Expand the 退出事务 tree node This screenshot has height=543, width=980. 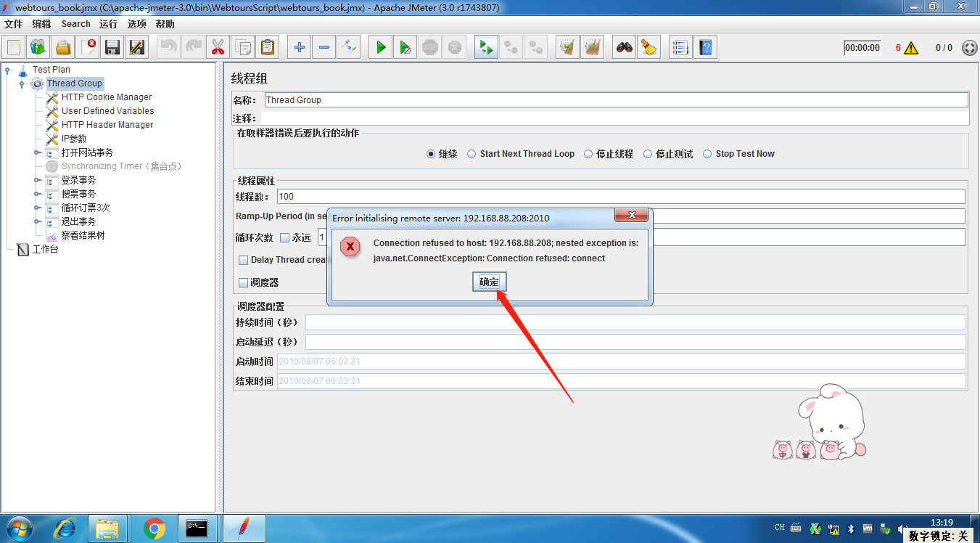37,221
